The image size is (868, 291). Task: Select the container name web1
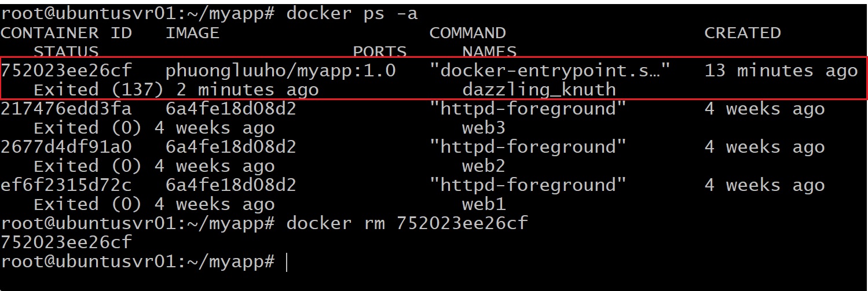pyautogui.click(x=484, y=204)
